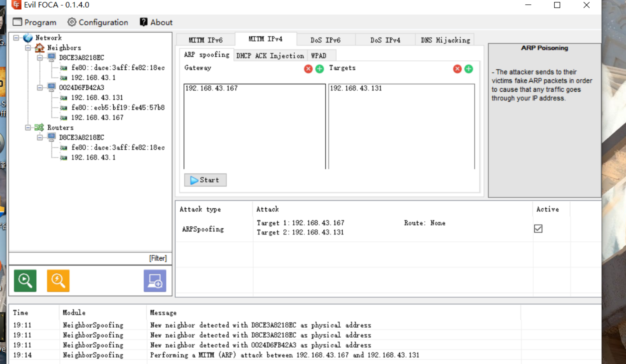
Task: Uncheck the Active checkbox for ARPSpoofing
Action: coord(538,228)
